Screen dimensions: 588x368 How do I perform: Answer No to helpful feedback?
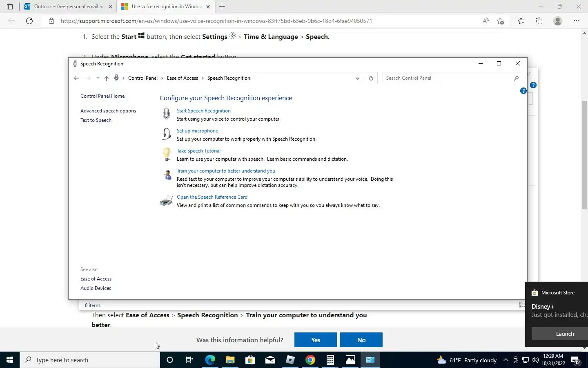361,340
